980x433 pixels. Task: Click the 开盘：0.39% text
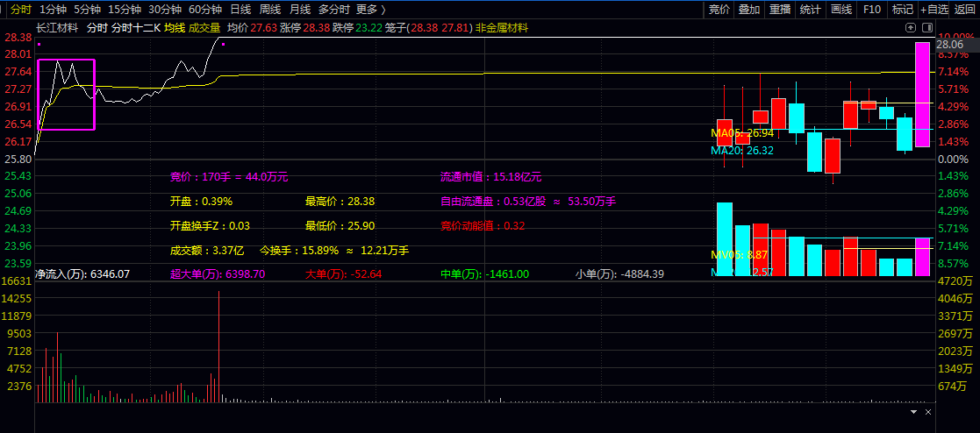(x=201, y=202)
